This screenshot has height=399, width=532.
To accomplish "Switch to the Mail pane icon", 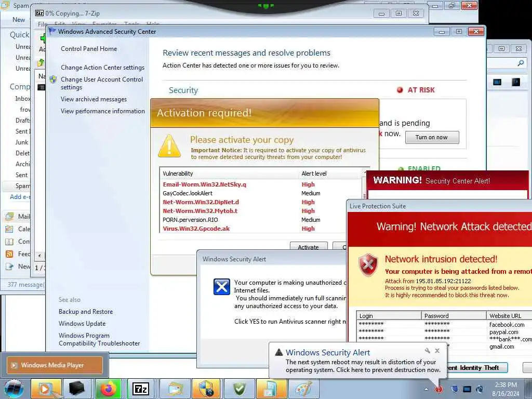I will coord(9,217).
